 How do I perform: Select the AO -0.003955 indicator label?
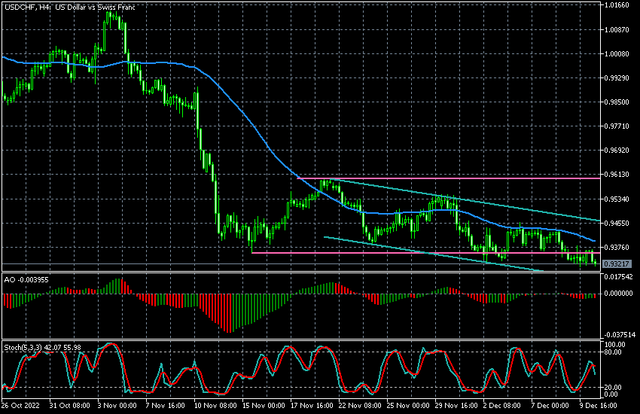(x=26, y=280)
